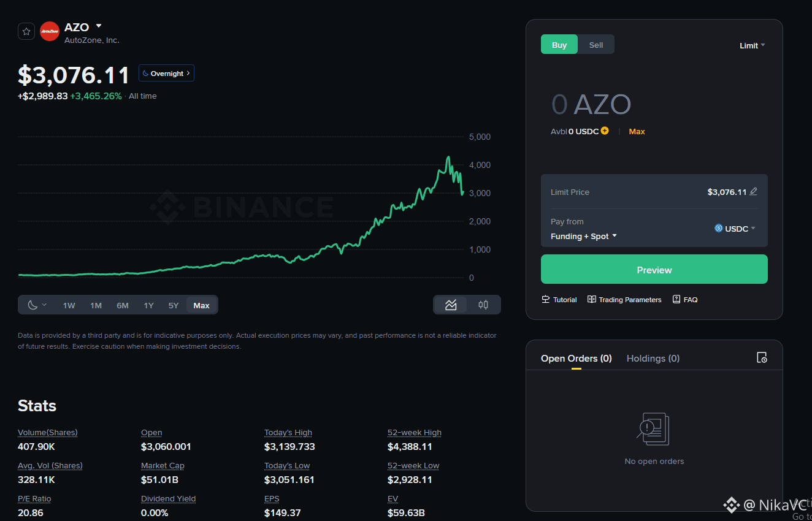812x521 pixels.
Task: Expand the Funding + Spot dropdown
Action: click(584, 236)
